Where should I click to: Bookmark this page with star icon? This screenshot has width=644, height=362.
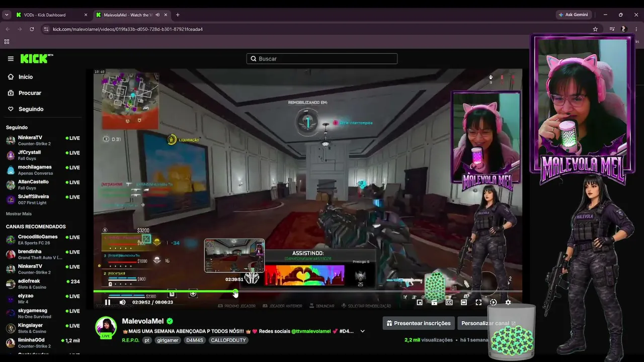point(595,29)
